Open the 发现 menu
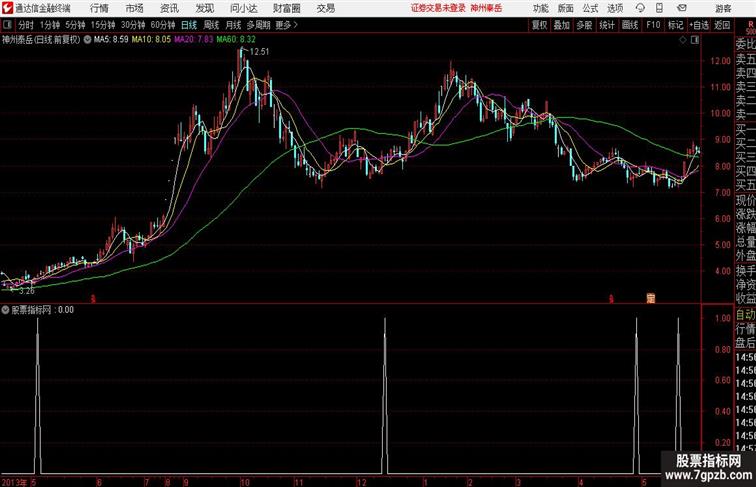Screen dimensions: 756x487 coord(204,8)
